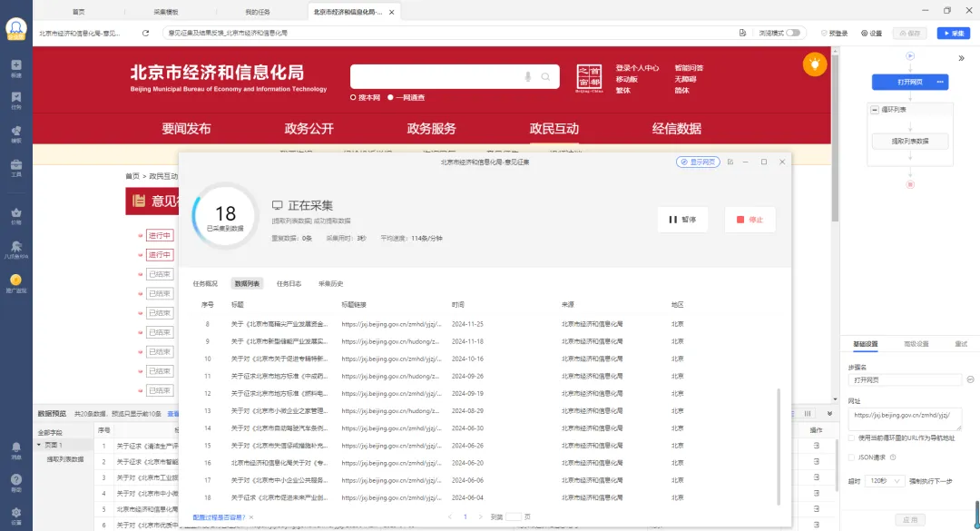Click the edit icon in collection dialog title bar

click(x=730, y=162)
